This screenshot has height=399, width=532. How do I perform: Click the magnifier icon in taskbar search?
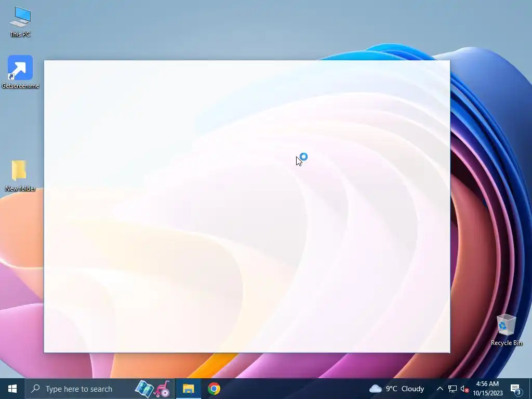point(35,389)
